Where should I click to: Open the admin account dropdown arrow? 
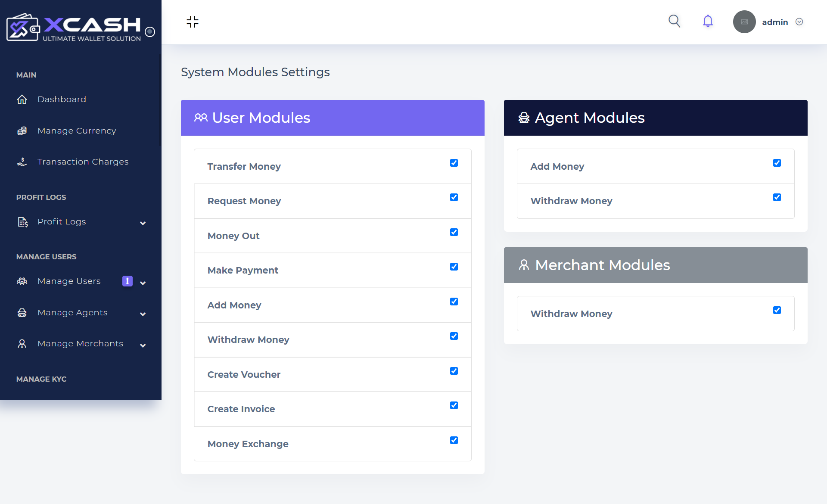coord(799,22)
